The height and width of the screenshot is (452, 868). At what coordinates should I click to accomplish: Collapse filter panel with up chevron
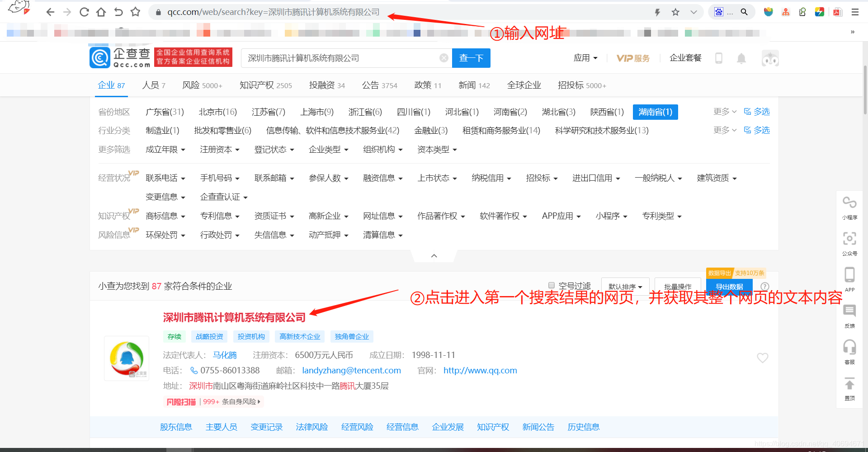(434, 256)
